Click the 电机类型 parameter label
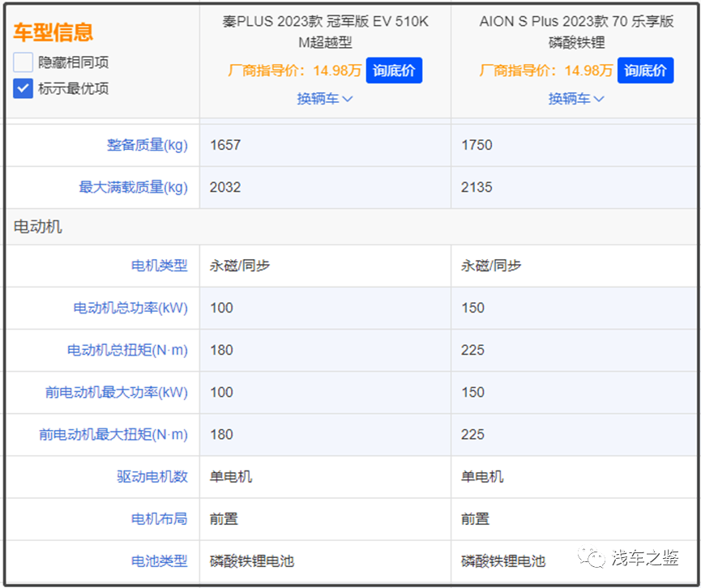701x588 pixels. [159, 266]
